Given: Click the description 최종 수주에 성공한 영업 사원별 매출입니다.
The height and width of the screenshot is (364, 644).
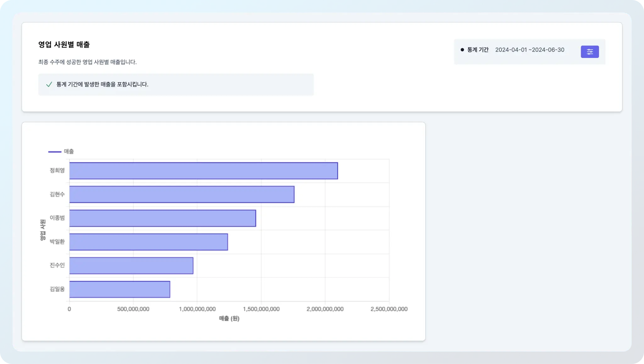Looking at the screenshot, I should point(87,62).
